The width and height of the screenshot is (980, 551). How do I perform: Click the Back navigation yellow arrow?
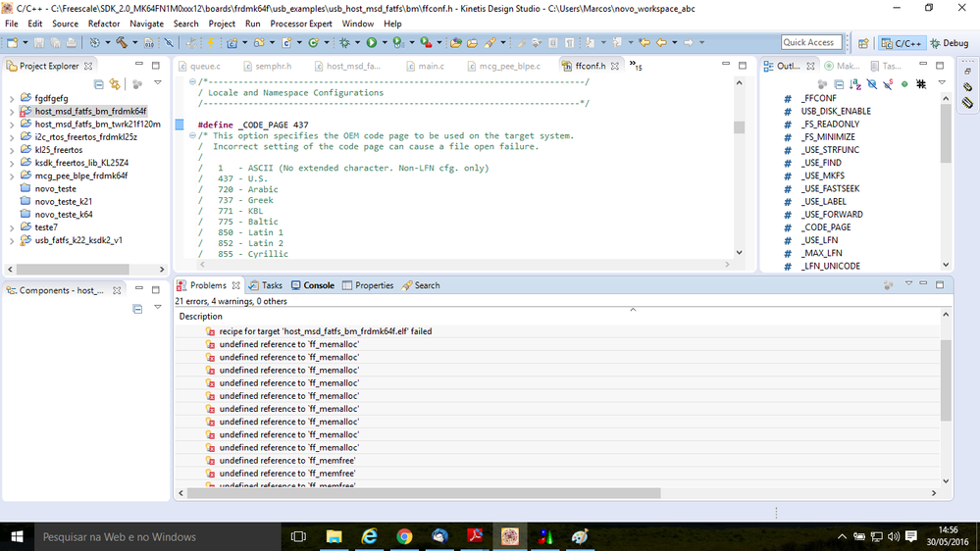(x=660, y=42)
